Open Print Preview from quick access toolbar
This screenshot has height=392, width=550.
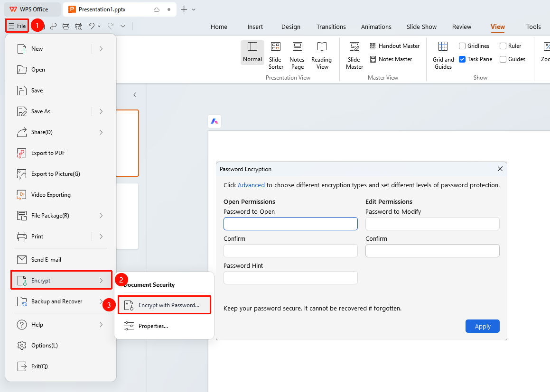[78, 26]
